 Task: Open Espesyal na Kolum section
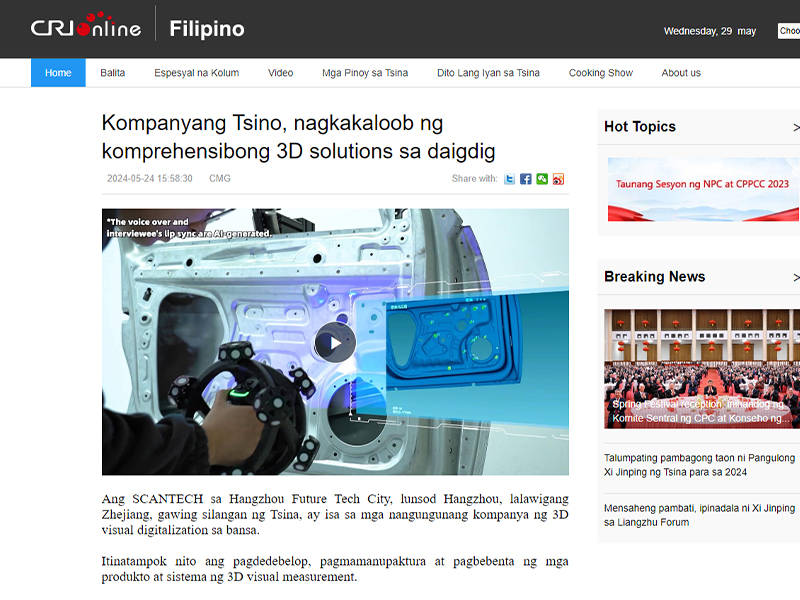click(196, 73)
